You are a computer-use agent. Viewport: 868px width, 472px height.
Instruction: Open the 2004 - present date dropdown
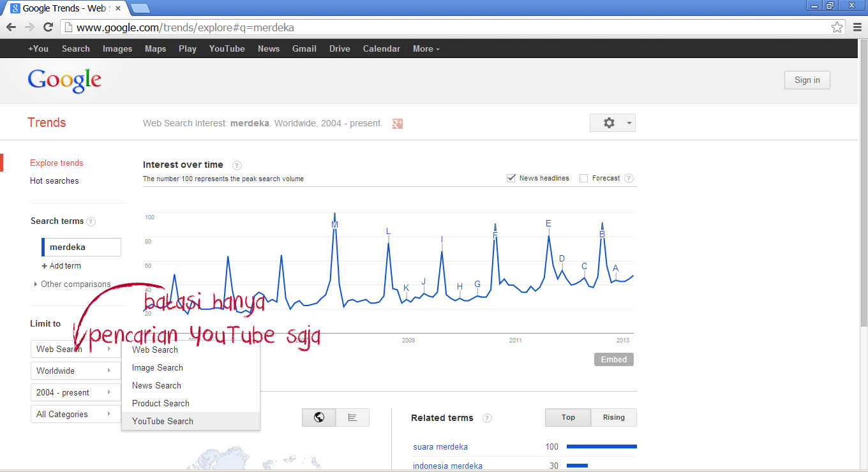point(75,392)
